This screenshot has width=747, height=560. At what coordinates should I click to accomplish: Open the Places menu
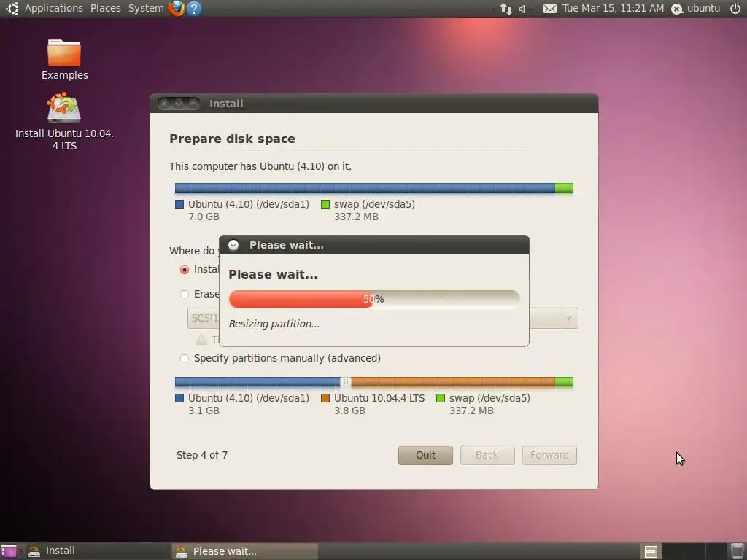[106, 8]
